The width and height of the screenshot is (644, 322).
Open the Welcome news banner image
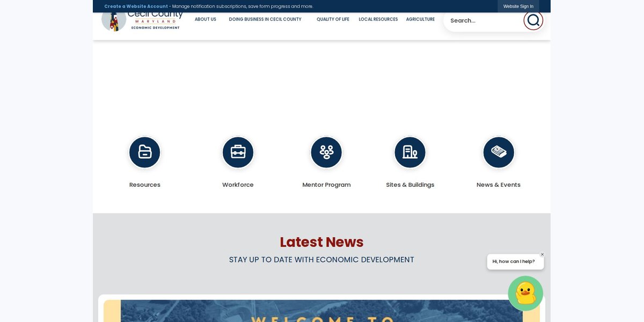(321, 311)
